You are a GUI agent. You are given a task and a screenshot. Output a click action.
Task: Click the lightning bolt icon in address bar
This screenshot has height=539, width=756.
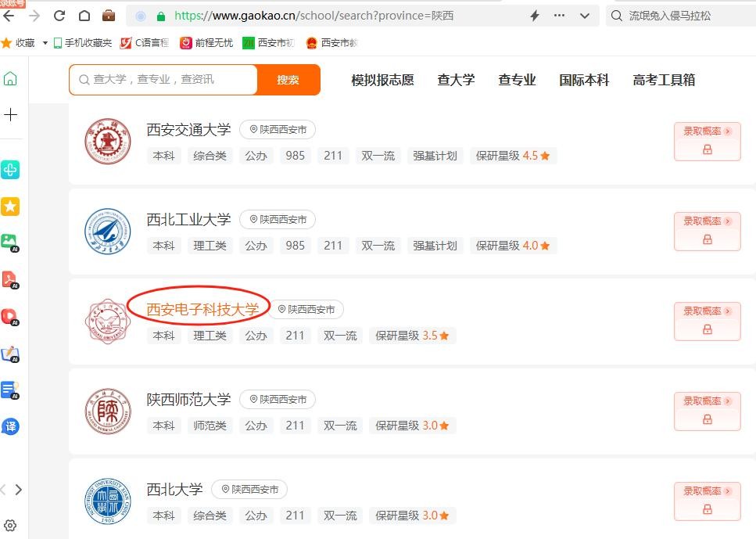coord(535,16)
